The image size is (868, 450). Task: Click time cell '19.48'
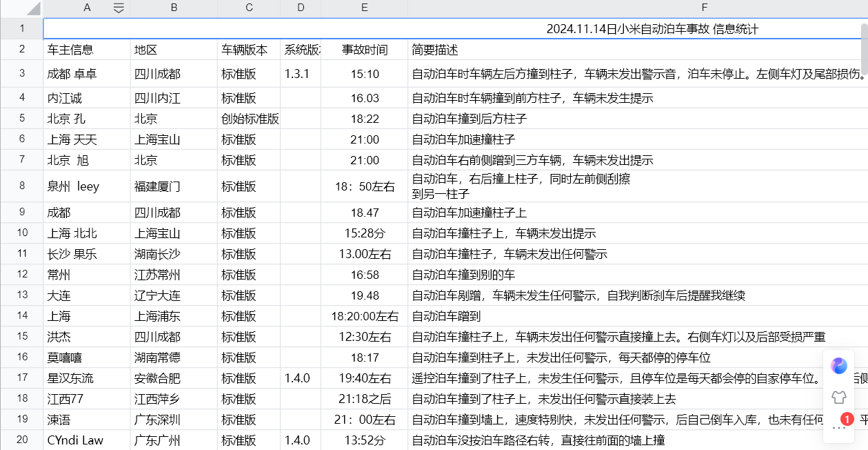[x=365, y=295]
